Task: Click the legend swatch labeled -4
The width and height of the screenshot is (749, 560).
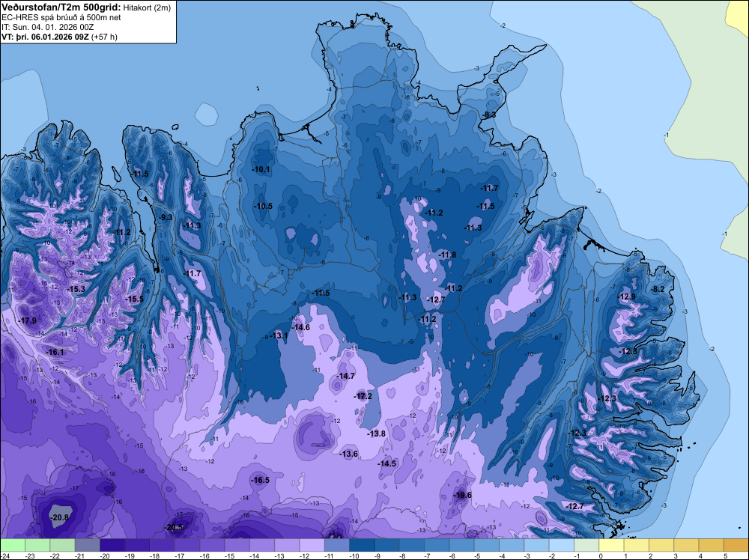Action: point(511,545)
